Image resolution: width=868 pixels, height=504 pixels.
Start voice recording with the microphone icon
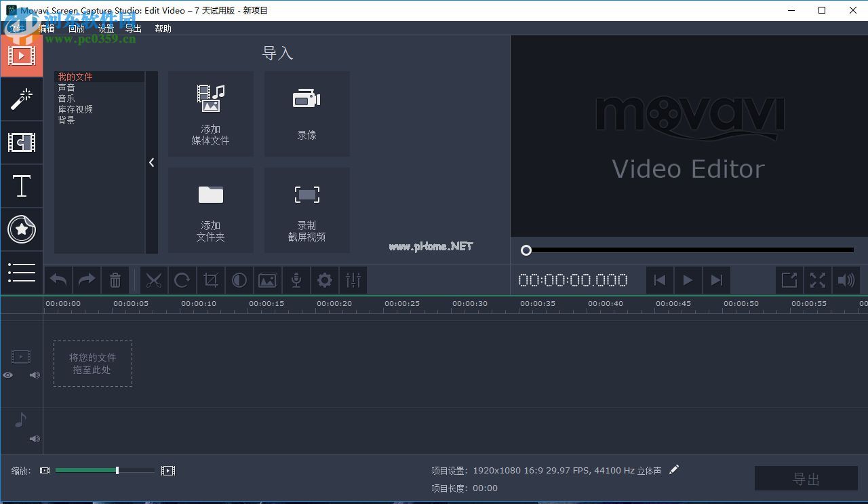tap(296, 279)
